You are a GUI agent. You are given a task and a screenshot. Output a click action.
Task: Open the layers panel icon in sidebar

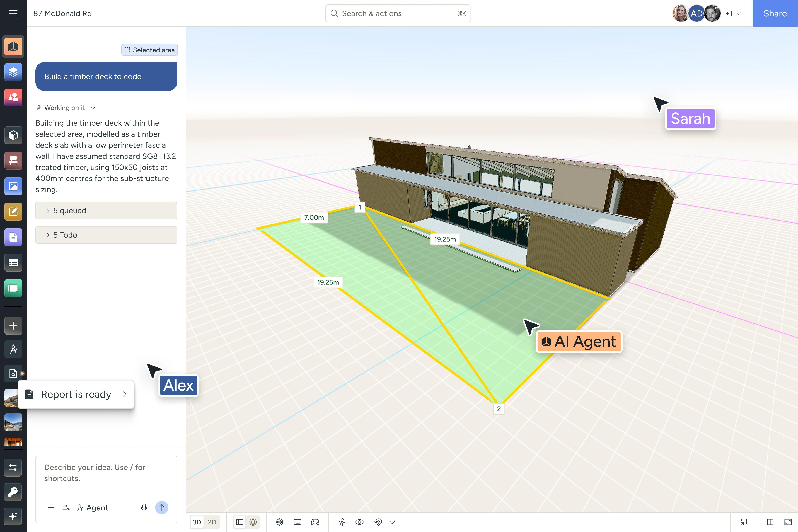click(x=13, y=72)
